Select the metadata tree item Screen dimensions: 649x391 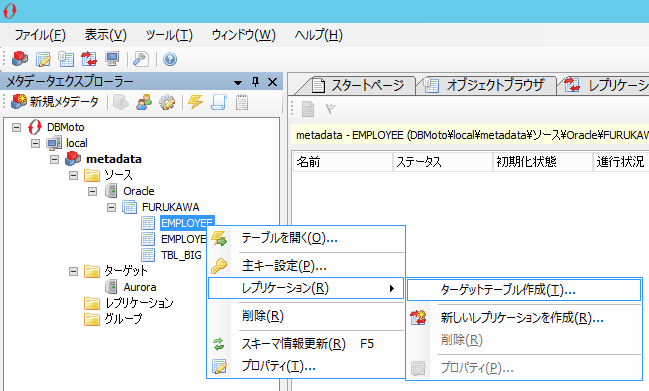[x=114, y=159]
